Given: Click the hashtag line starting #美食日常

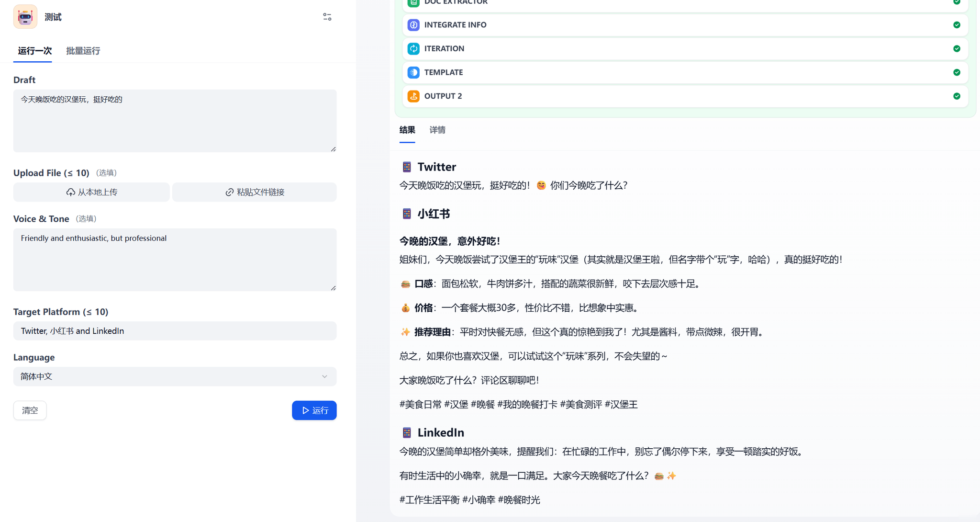Looking at the screenshot, I should point(519,404).
